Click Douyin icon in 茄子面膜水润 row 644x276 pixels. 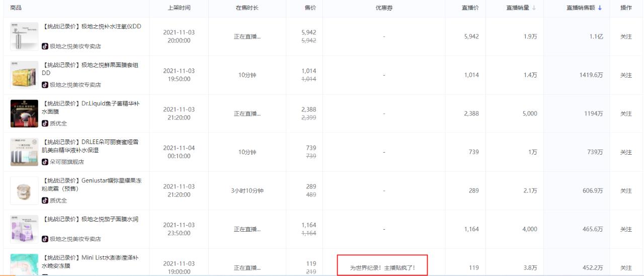45,239
